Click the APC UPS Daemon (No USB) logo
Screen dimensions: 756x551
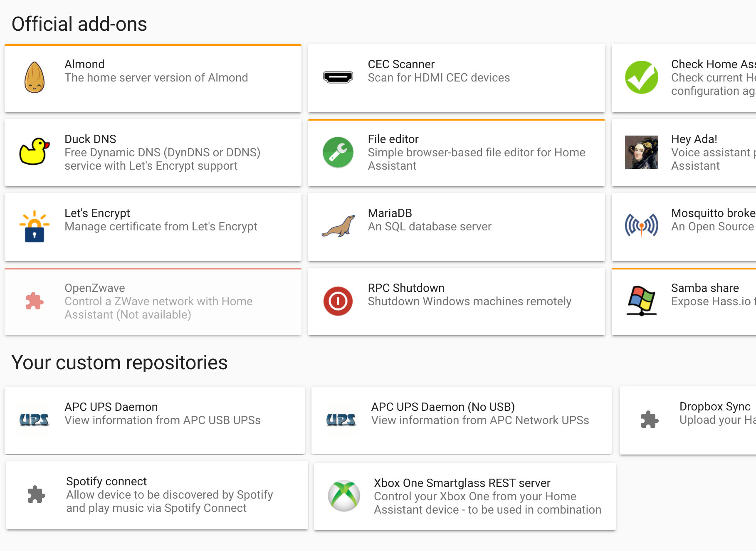point(341,420)
